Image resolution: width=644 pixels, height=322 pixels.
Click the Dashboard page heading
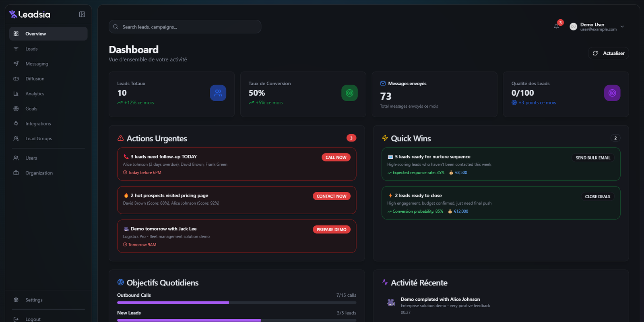[x=134, y=49]
